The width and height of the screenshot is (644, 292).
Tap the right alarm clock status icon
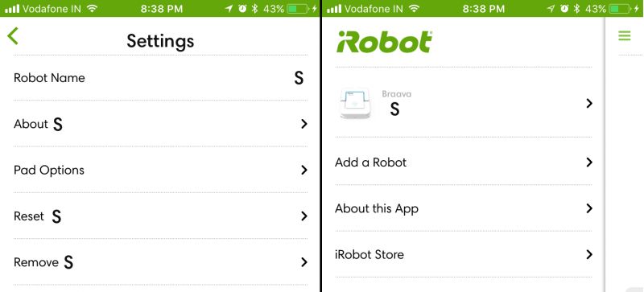click(x=564, y=9)
